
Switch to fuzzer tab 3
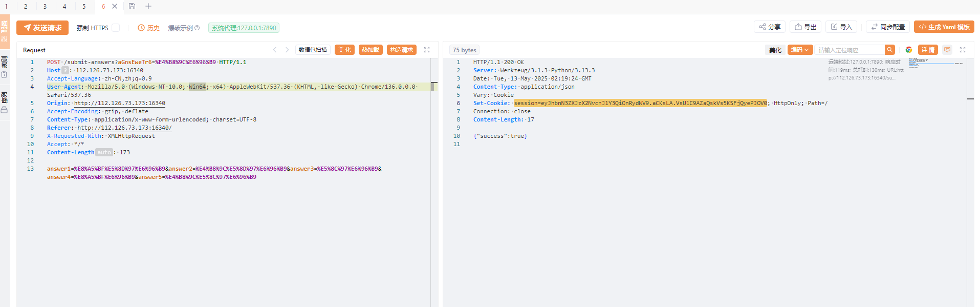tap(45, 6)
